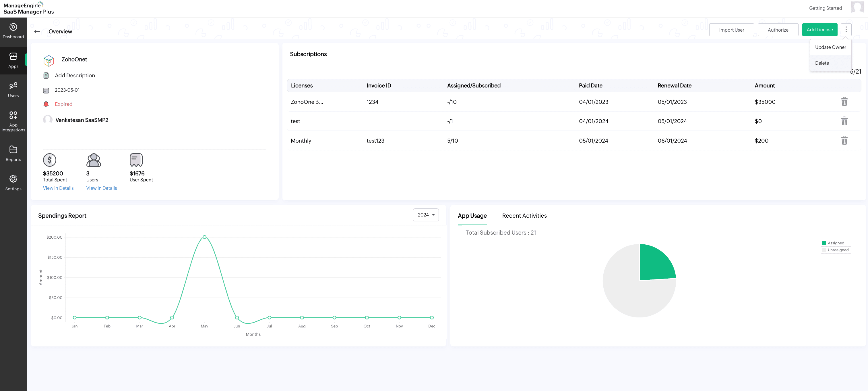Click the back arrow beside Overview
This screenshot has height=391, width=868.
coord(37,31)
